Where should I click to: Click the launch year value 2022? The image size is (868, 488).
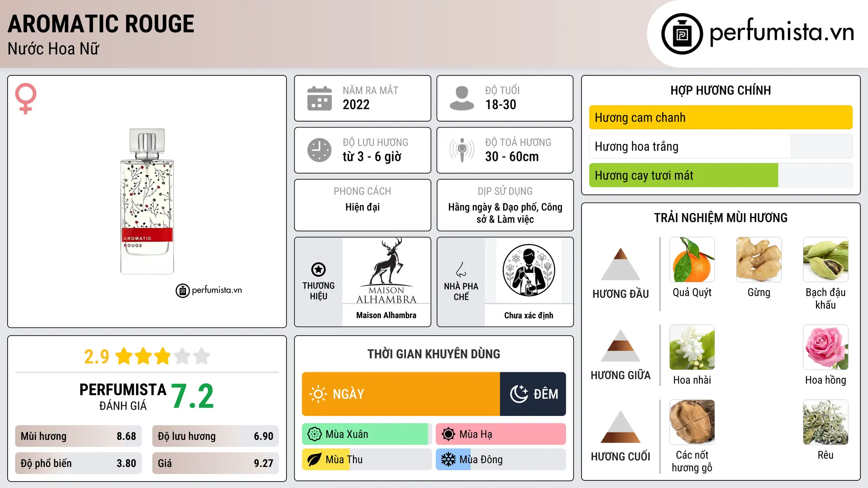click(x=356, y=105)
